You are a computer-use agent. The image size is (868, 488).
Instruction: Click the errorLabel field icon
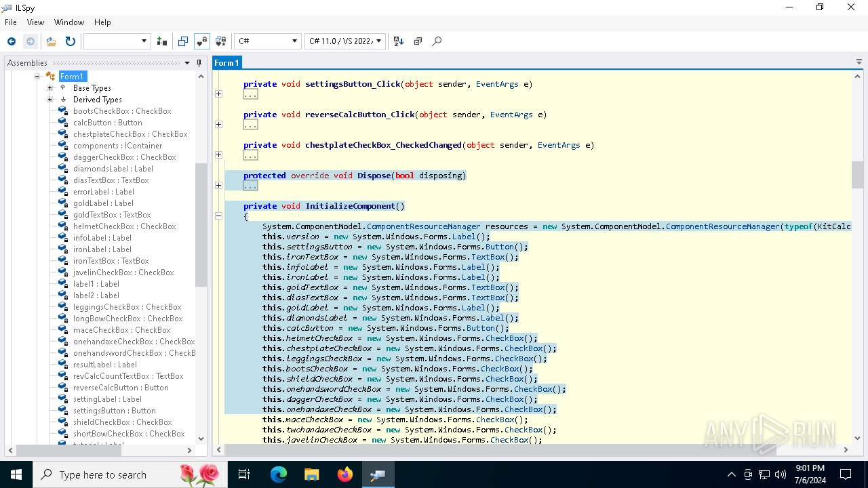[63, 192]
